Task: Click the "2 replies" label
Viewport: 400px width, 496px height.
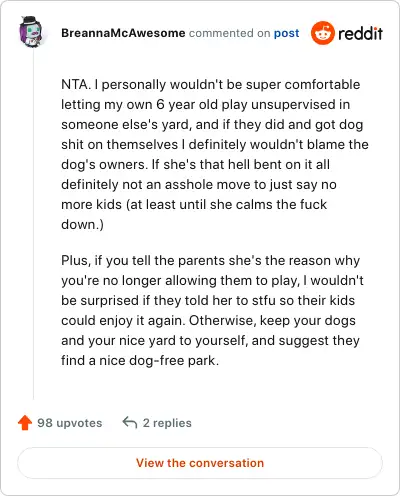Action: pos(167,423)
